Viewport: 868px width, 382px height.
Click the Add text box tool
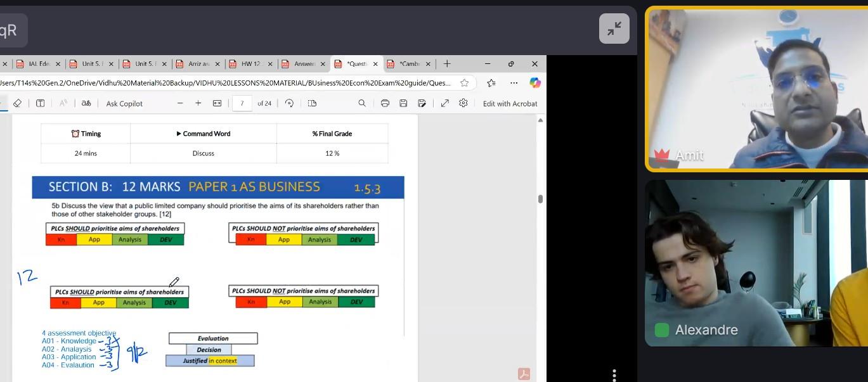40,103
